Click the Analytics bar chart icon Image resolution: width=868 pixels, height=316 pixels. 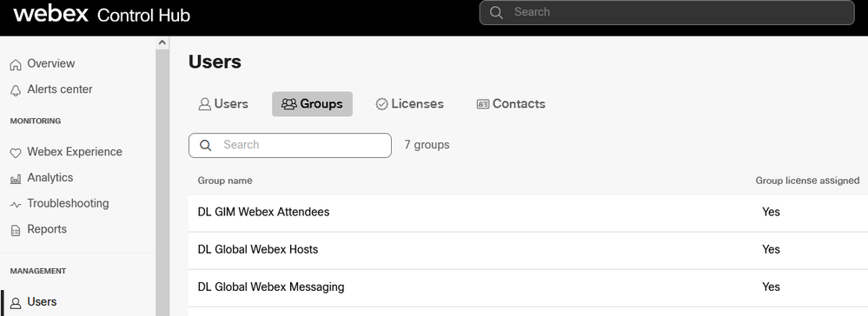tap(16, 179)
